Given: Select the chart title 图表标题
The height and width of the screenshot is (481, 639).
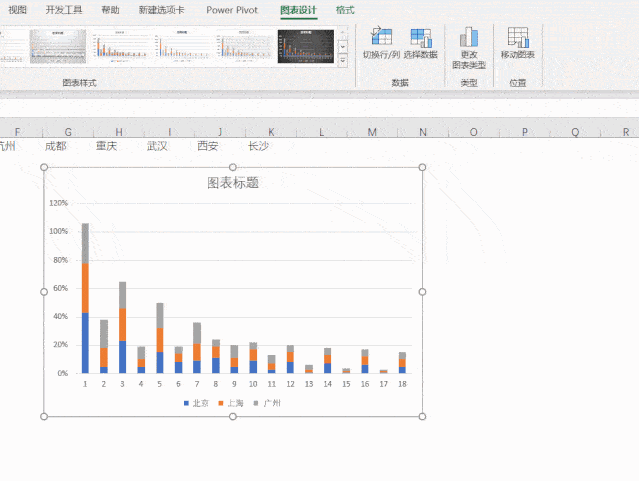Looking at the screenshot, I should pyautogui.click(x=233, y=183).
